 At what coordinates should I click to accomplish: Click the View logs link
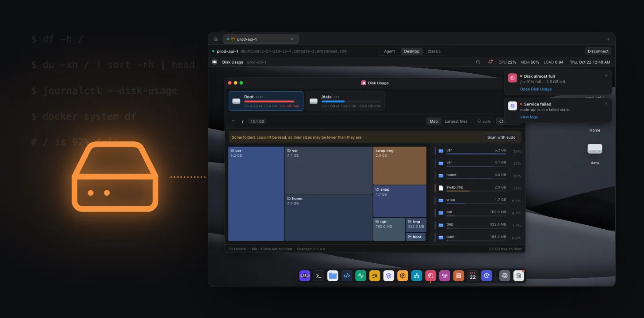529,117
